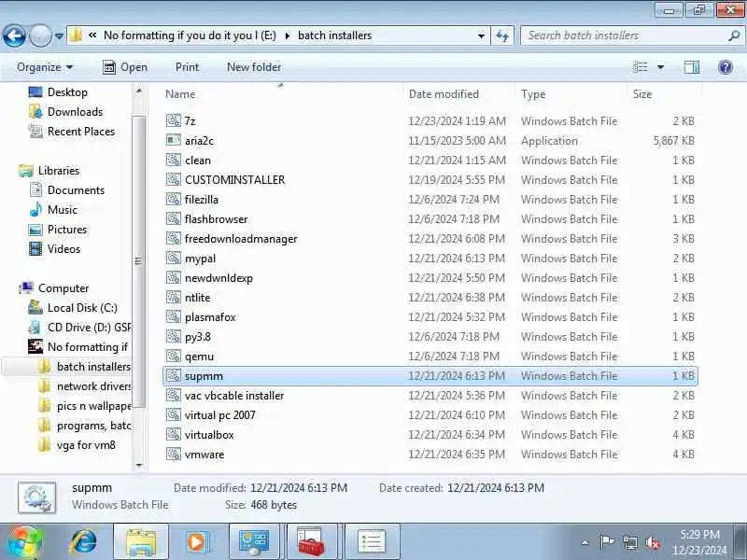Select the vac vbcable installer file
The height and width of the screenshot is (560, 747).
pos(234,395)
